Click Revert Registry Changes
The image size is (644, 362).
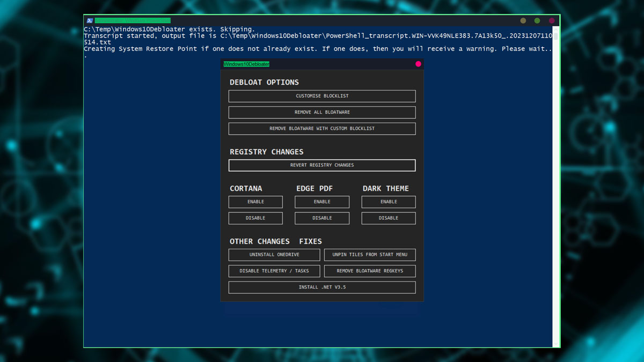tap(322, 165)
